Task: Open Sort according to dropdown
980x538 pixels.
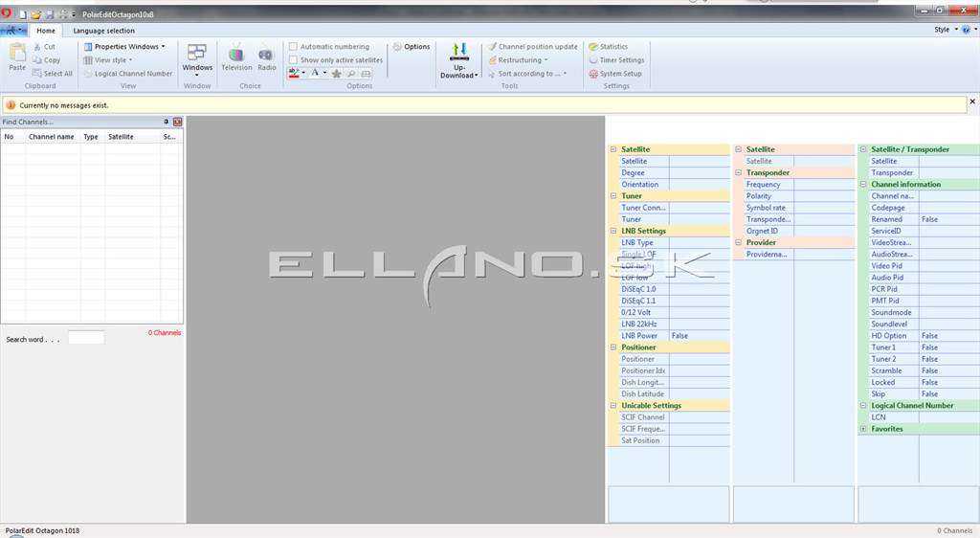Action: click(527, 73)
